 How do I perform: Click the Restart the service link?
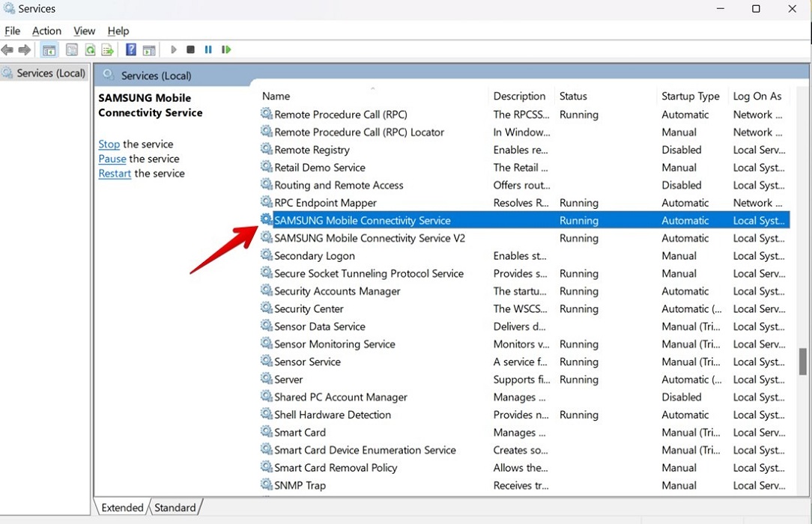coord(114,173)
